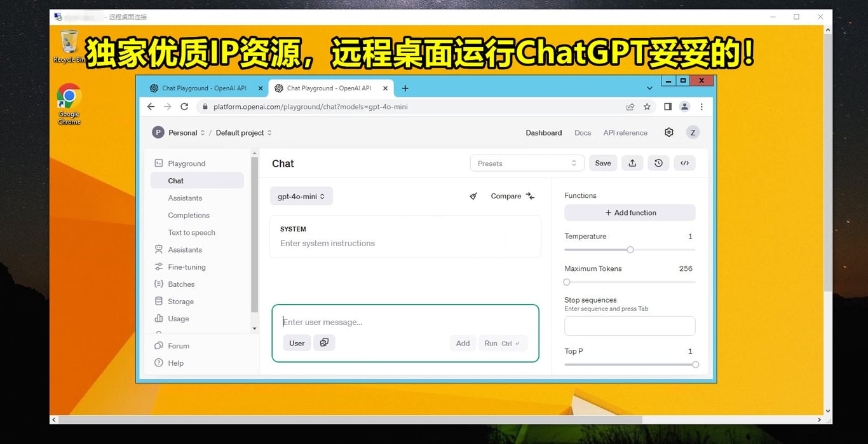Click the Temperature value 1
The height and width of the screenshot is (444, 868).
click(x=690, y=236)
